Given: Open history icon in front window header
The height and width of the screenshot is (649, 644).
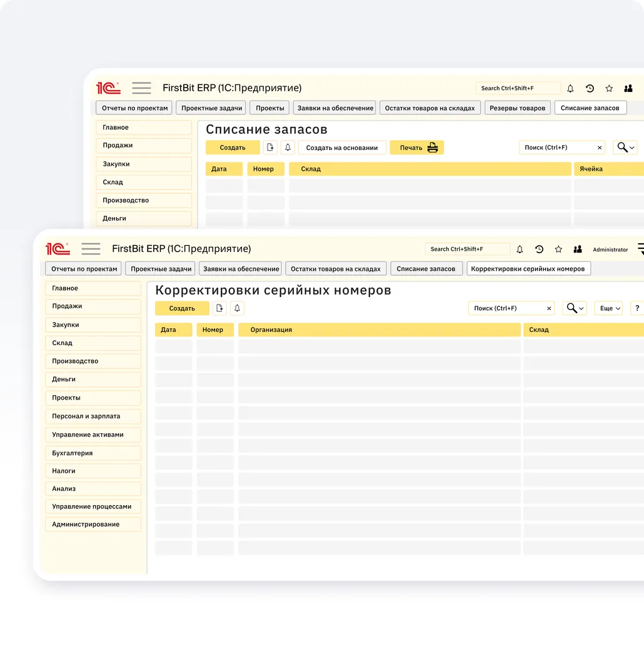Looking at the screenshot, I should 539,249.
